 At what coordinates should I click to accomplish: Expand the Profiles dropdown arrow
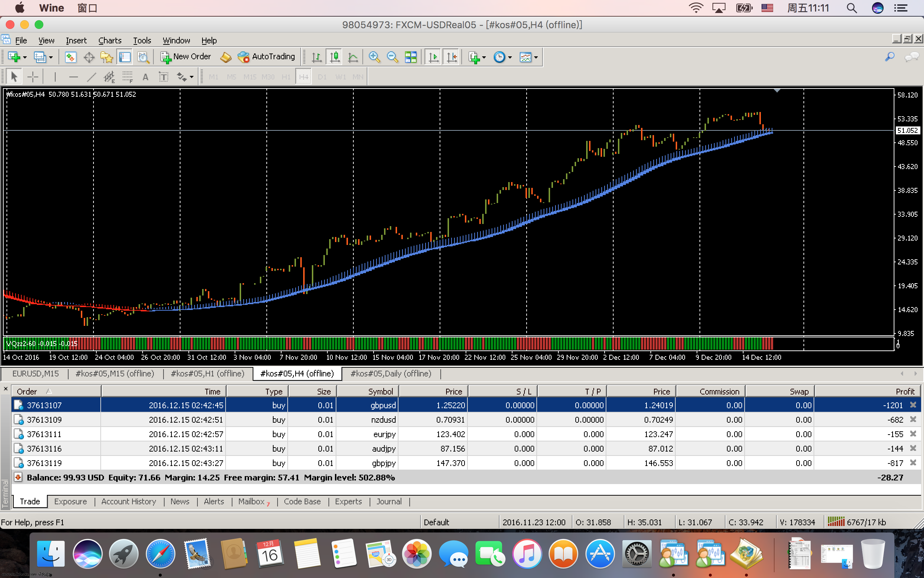(51, 58)
